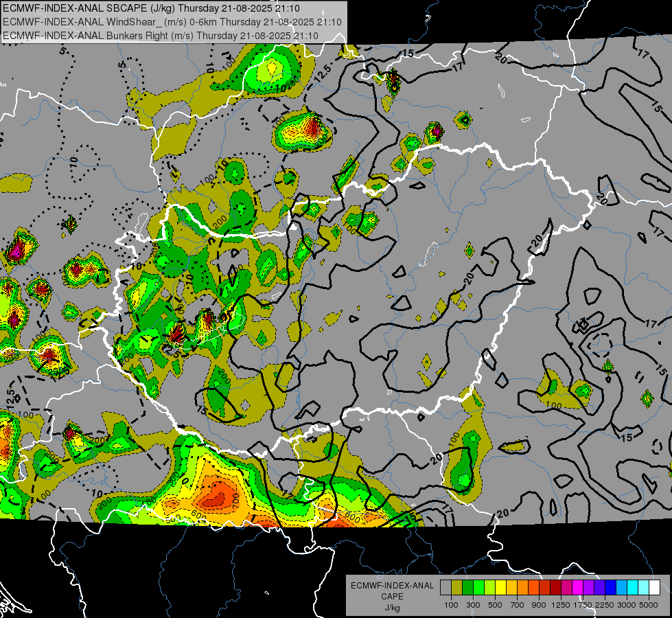Click the pure blue legend swatch
This screenshot has height=618, width=672.
coord(610,588)
